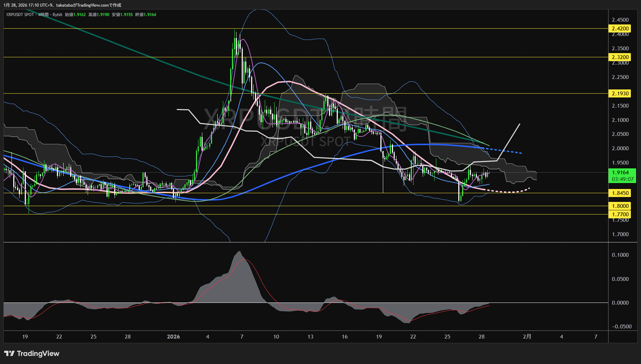The width and height of the screenshot is (641, 364).
Task: Click the 0.0000 level on indicator scale
Action: coord(620,303)
